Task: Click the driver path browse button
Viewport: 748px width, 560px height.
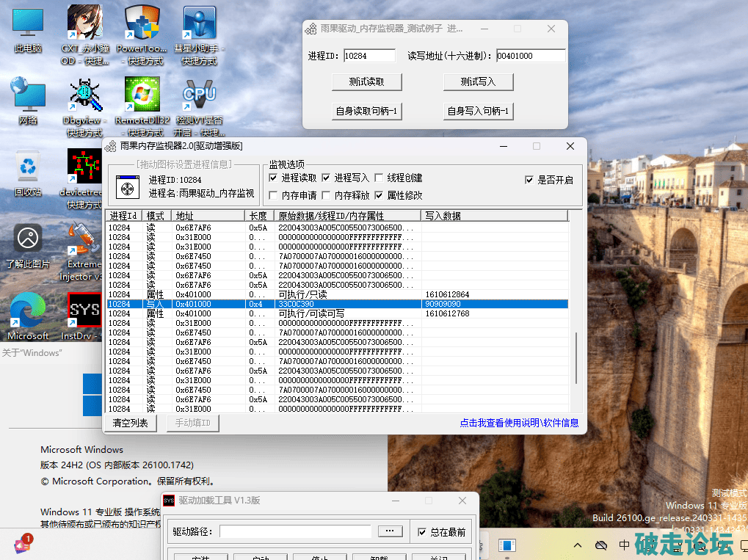Action: tap(390, 531)
